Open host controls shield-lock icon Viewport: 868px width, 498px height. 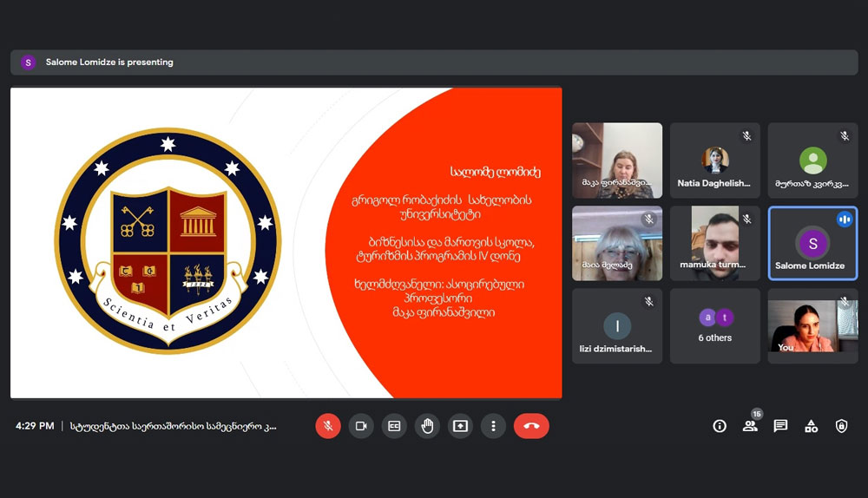pyautogui.click(x=841, y=426)
